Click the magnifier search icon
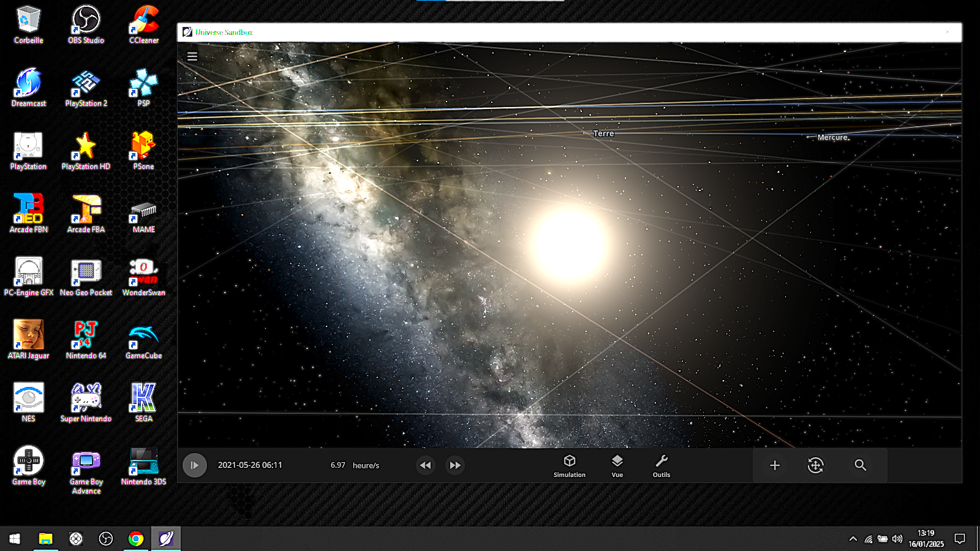The height and width of the screenshot is (551, 980). [x=861, y=465]
